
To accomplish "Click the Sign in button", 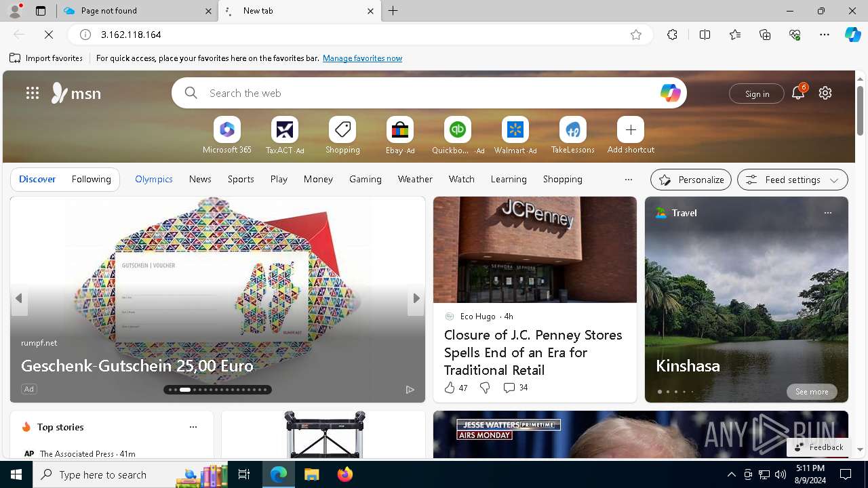I will (757, 94).
